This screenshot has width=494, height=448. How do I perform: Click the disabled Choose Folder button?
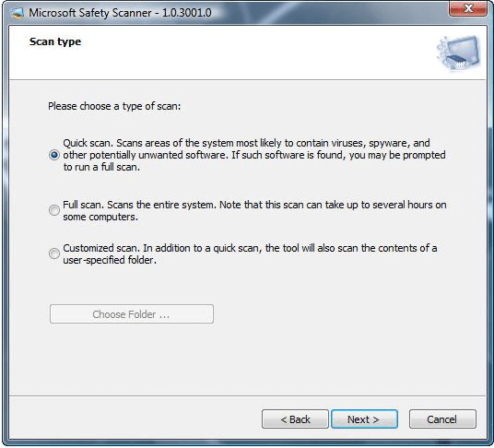(132, 313)
